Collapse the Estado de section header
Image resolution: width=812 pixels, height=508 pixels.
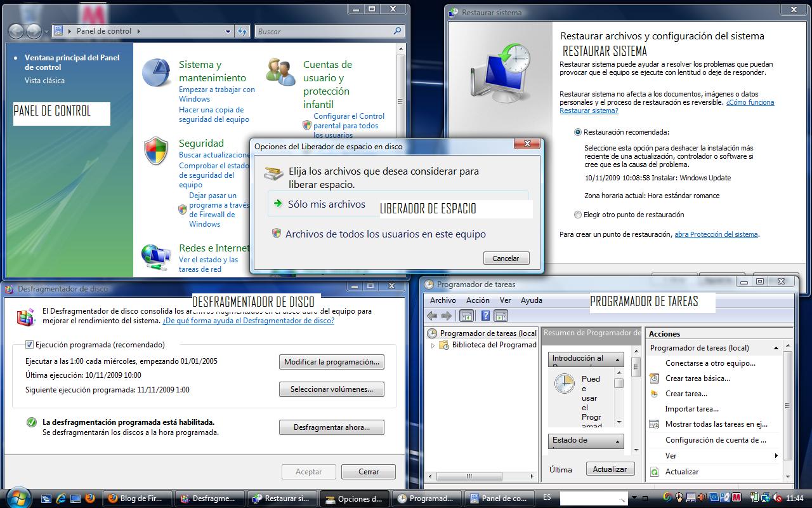[617, 441]
